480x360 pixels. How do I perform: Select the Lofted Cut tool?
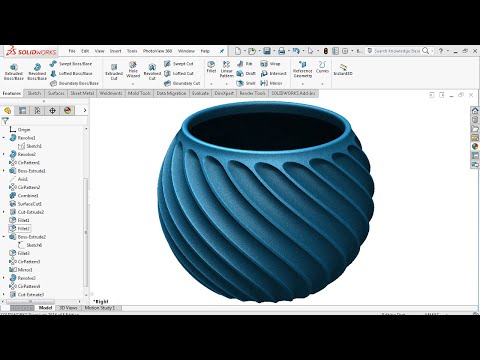click(x=179, y=73)
